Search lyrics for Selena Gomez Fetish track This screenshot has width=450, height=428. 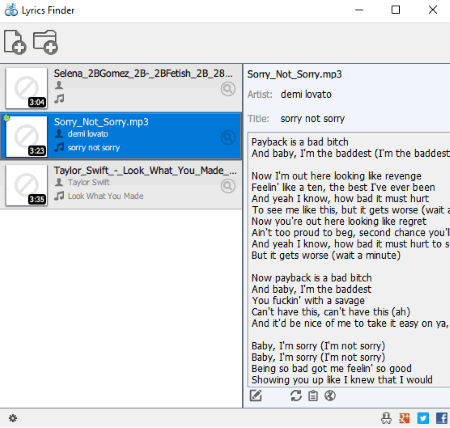coord(228,89)
